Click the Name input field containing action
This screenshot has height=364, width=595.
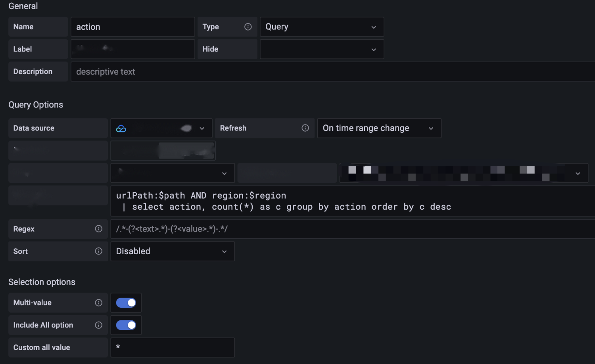[132, 27]
